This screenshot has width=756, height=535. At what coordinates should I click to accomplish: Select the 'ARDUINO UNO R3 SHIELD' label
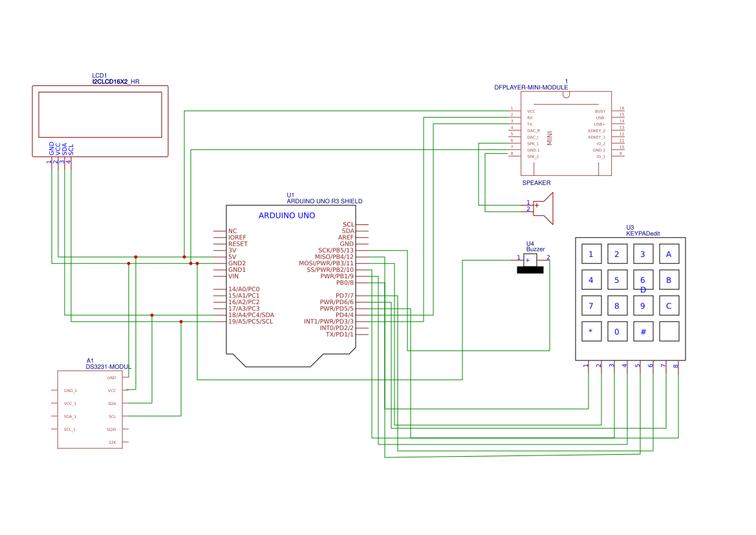[x=325, y=201]
